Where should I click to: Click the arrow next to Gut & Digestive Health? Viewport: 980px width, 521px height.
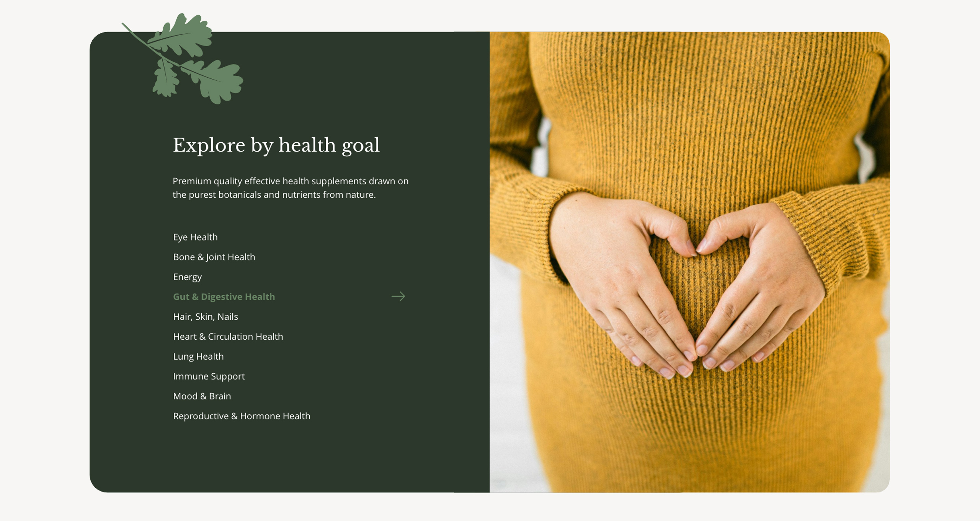click(398, 296)
